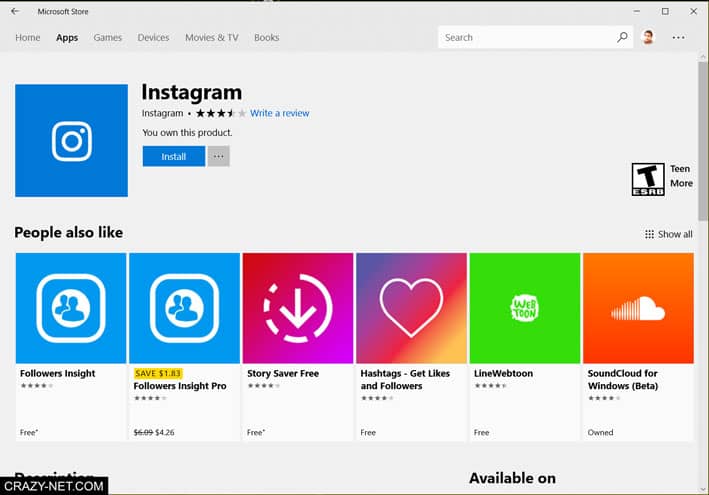Image resolution: width=709 pixels, height=495 pixels.
Task: Click the search magnifier icon
Action: click(622, 37)
